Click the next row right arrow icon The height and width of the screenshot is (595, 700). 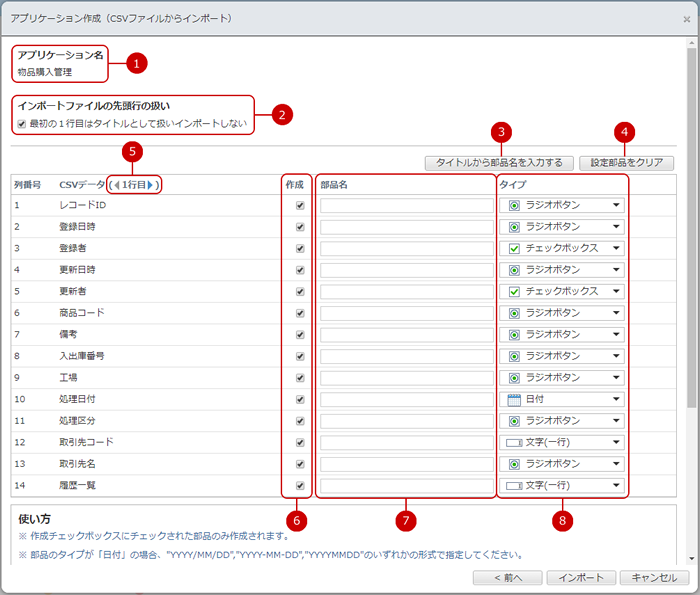pos(152,185)
